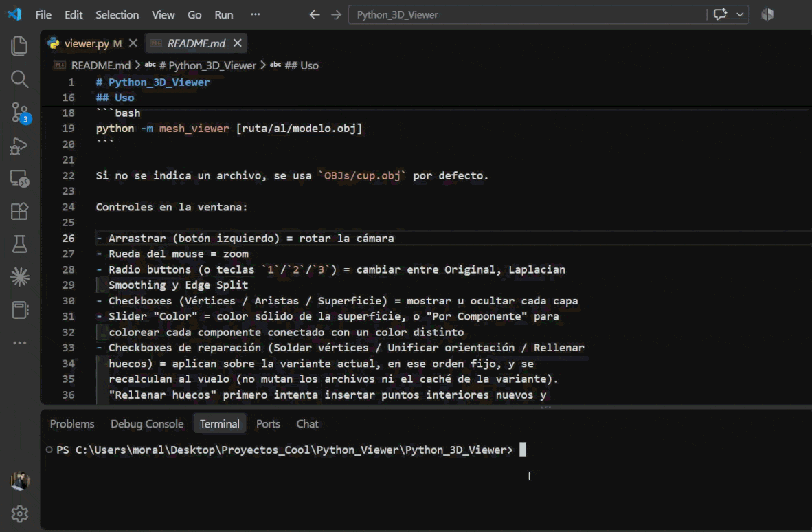Image resolution: width=812 pixels, height=532 pixels.
Task: Open the starburst assistant extension icon
Action: coord(19,277)
